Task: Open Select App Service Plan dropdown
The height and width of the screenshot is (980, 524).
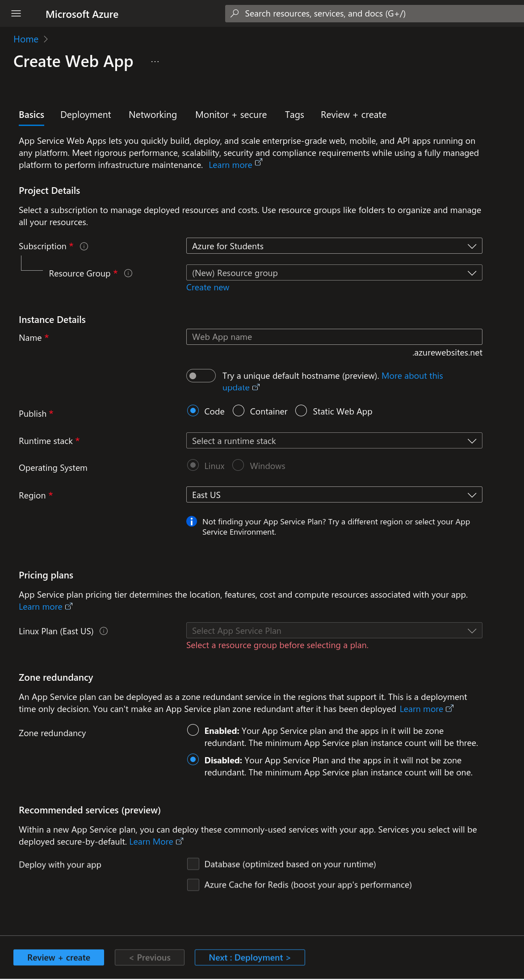Action: click(334, 631)
